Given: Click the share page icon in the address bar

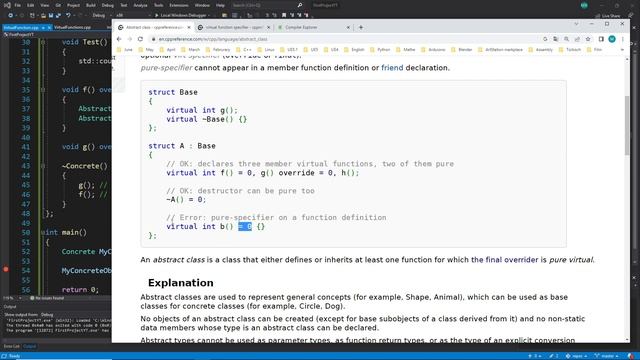Looking at the screenshot, I should (x=577, y=39).
